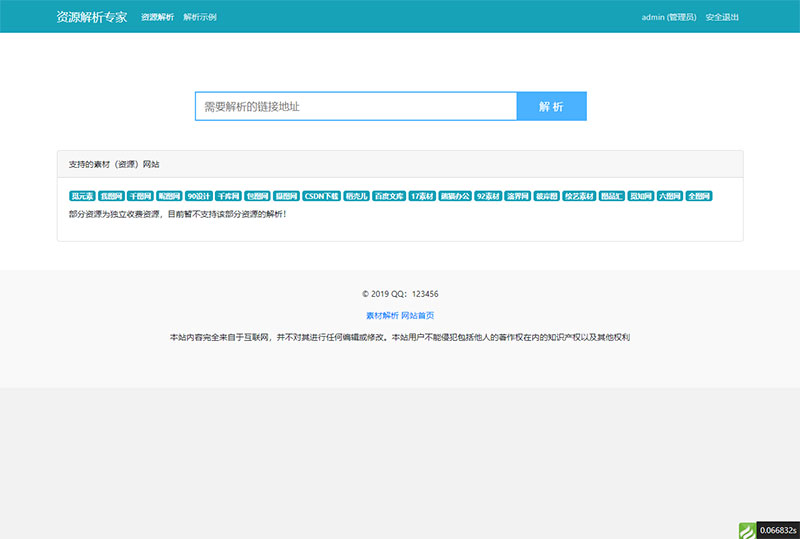Focus the 需要解析的链接地址 input box
800x539 pixels.
pos(355,106)
